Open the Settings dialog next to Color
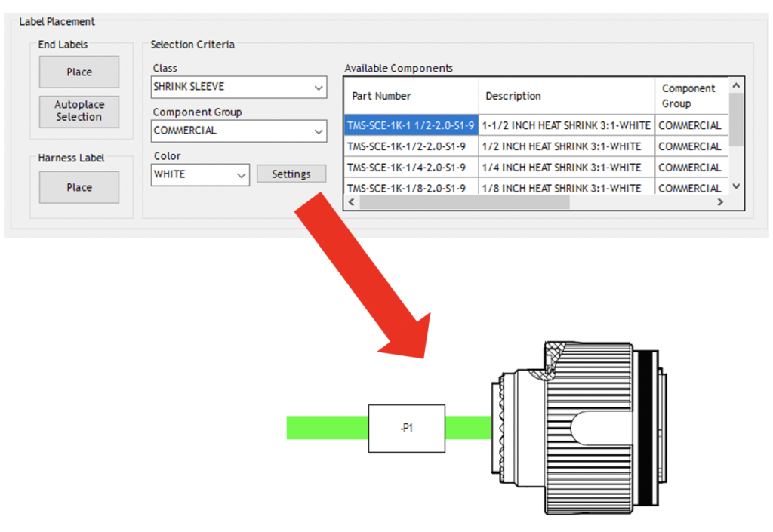This screenshot has width=773, height=532. point(291,174)
